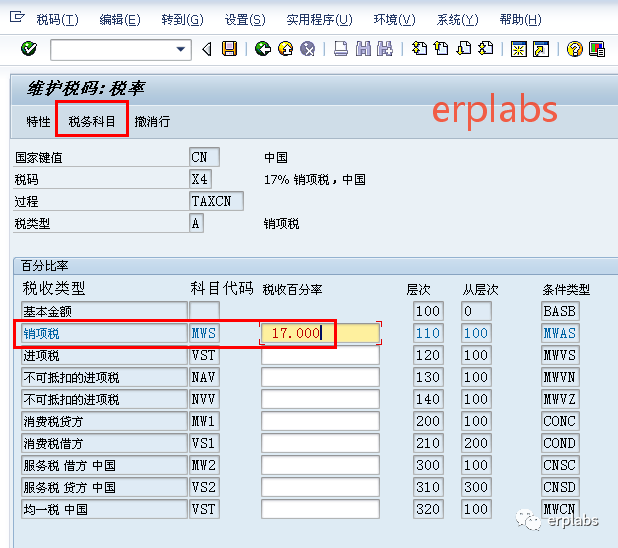Click the 税码 X4 field

(200, 179)
